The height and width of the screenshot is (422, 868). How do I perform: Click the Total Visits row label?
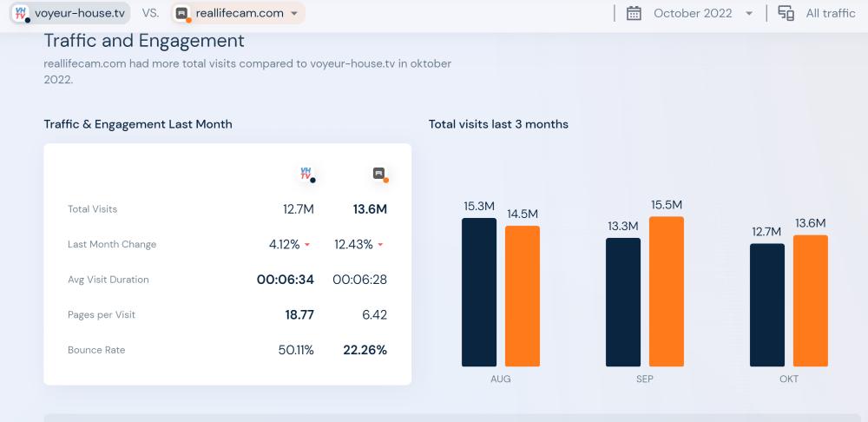coord(92,209)
